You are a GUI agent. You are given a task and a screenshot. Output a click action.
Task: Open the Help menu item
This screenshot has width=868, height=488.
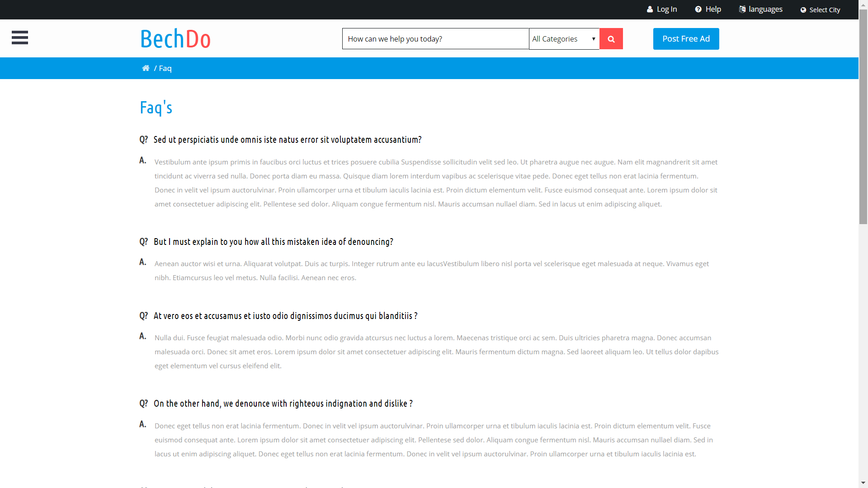(x=713, y=9)
